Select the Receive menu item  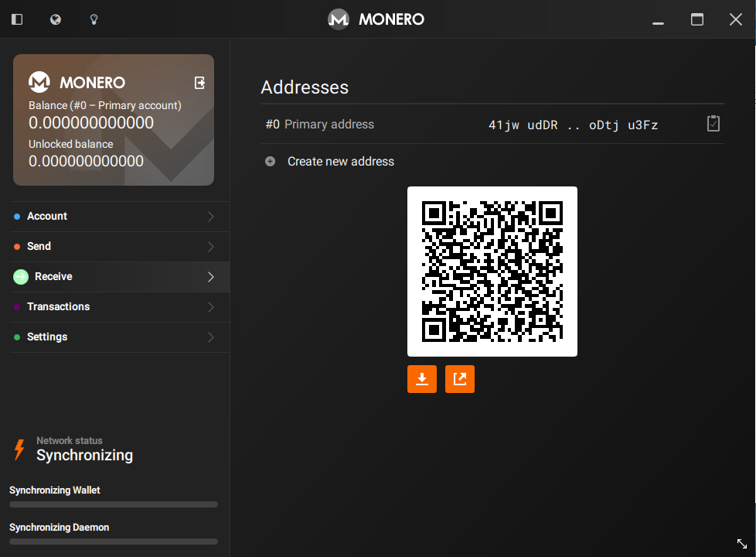(x=120, y=277)
